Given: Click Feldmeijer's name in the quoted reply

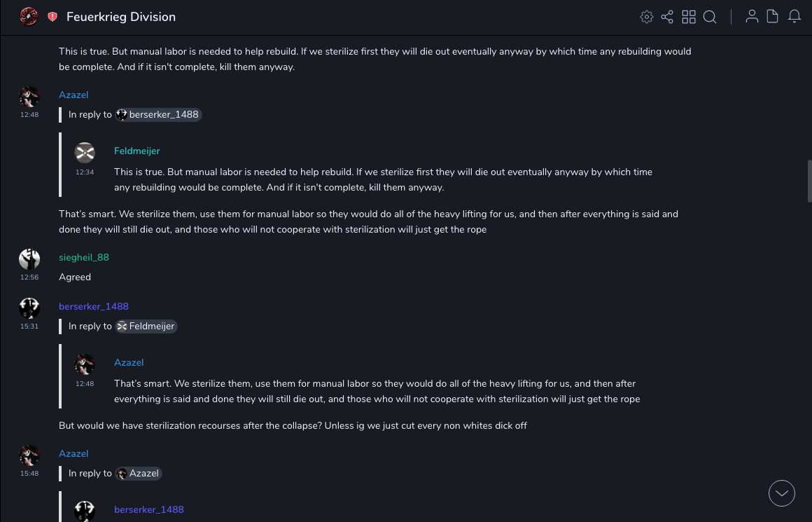Looking at the screenshot, I should click(x=137, y=151).
